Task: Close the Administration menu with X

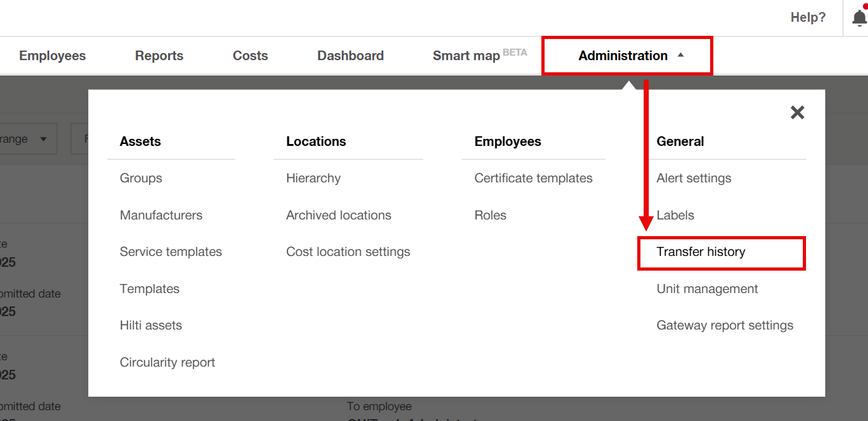Action: [x=797, y=113]
